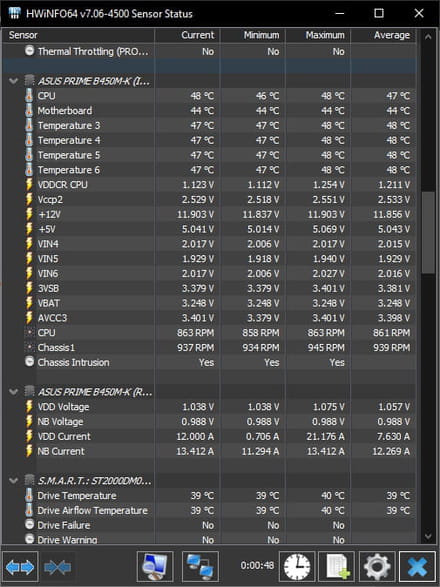This screenshot has width=440, height=587.
Task: Click the Maximum column header
Action: coord(318,35)
